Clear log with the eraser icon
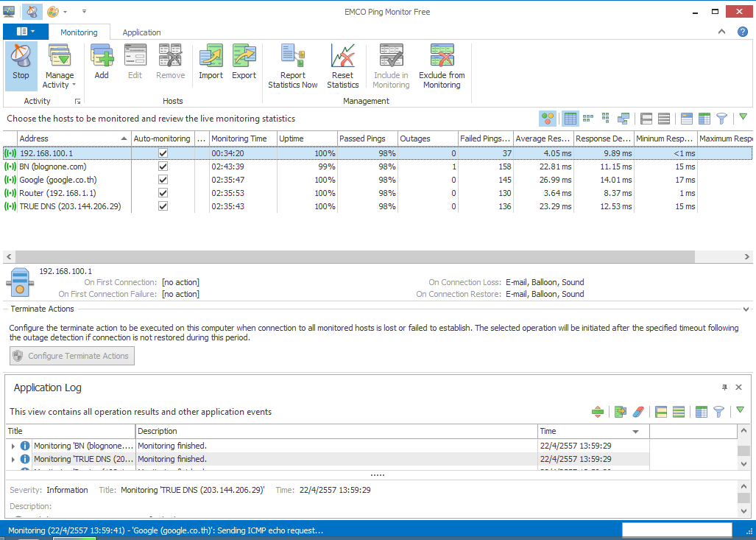This screenshot has width=756, height=540. click(638, 412)
